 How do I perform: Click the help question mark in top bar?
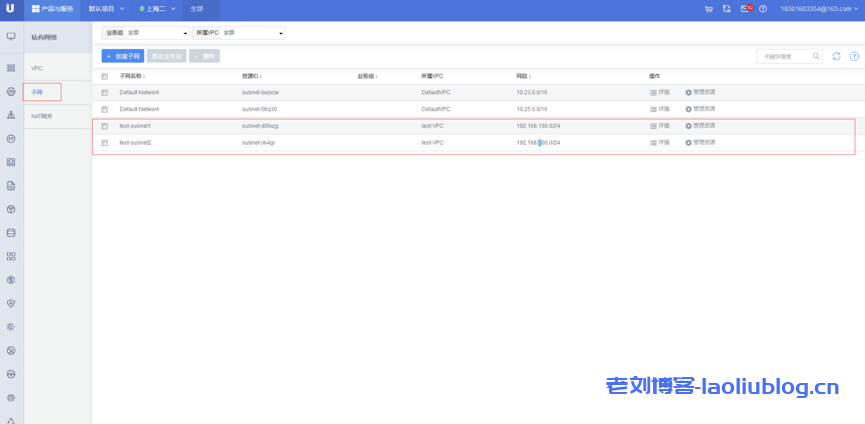point(763,8)
